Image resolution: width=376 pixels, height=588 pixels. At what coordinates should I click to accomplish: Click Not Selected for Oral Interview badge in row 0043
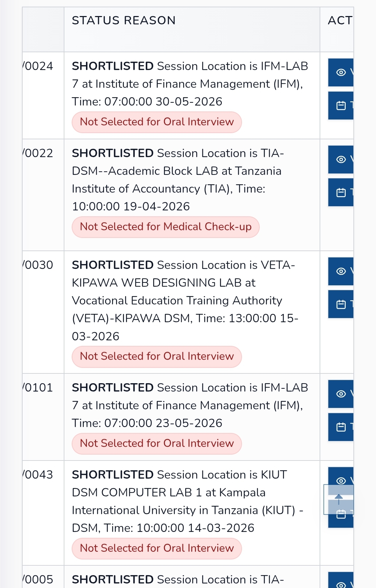coord(157,549)
